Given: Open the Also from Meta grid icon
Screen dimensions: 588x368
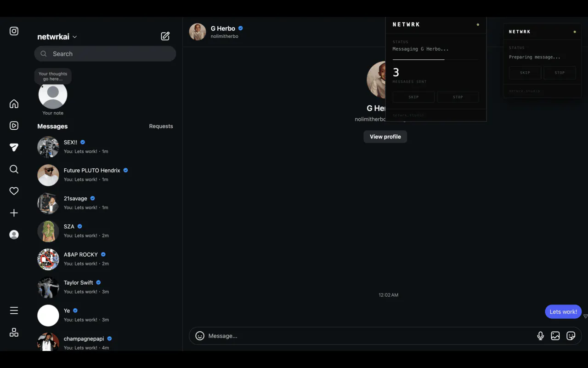Looking at the screenshot, I should [14, 333].
